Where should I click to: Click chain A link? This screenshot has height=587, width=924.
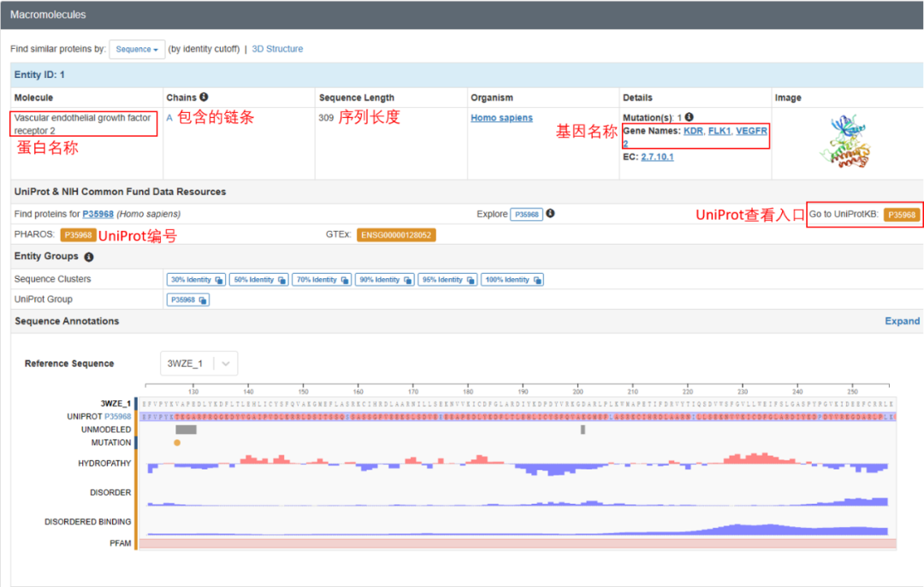169,118
